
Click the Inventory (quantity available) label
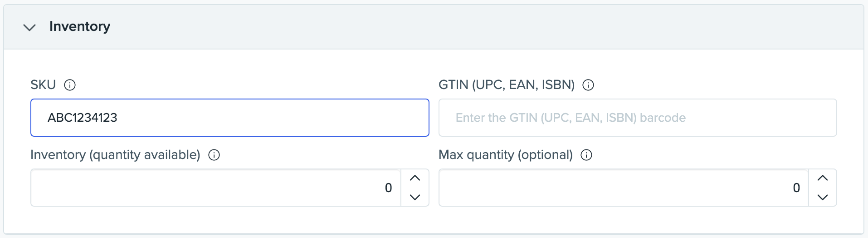[x=115, y=155]
